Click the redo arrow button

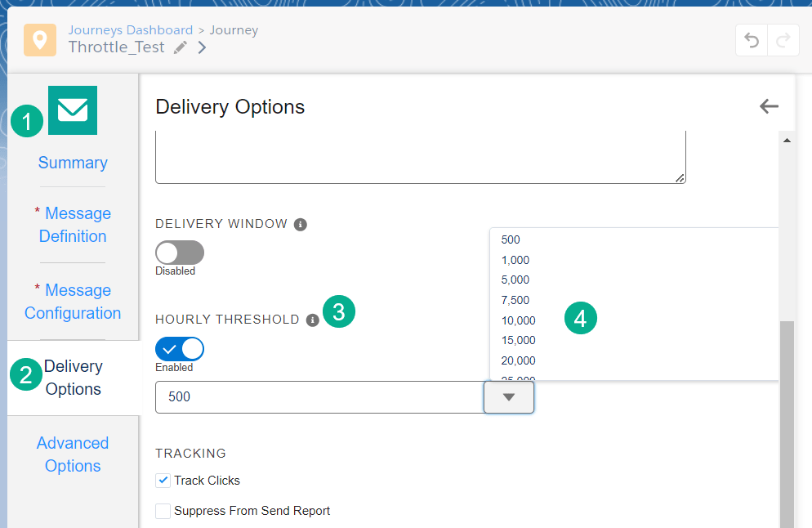pyautogui.click(x=783, y=40)
